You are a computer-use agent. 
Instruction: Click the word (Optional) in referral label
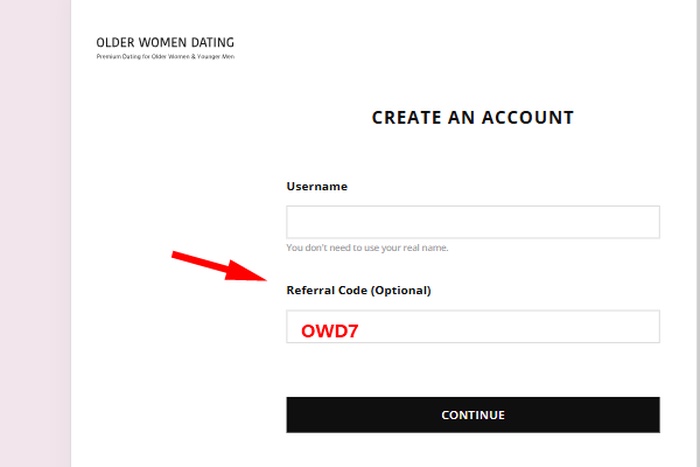point(401,290)
